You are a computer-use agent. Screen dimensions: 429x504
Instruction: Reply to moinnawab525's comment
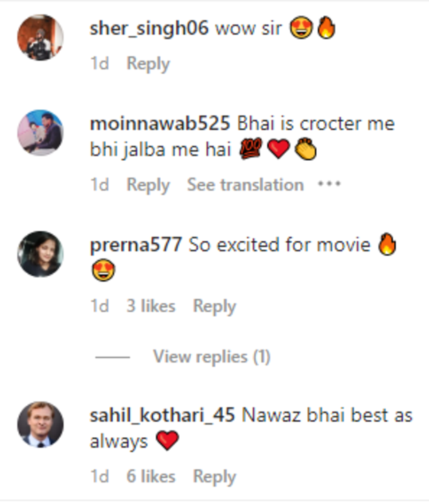tap(148, 185)
